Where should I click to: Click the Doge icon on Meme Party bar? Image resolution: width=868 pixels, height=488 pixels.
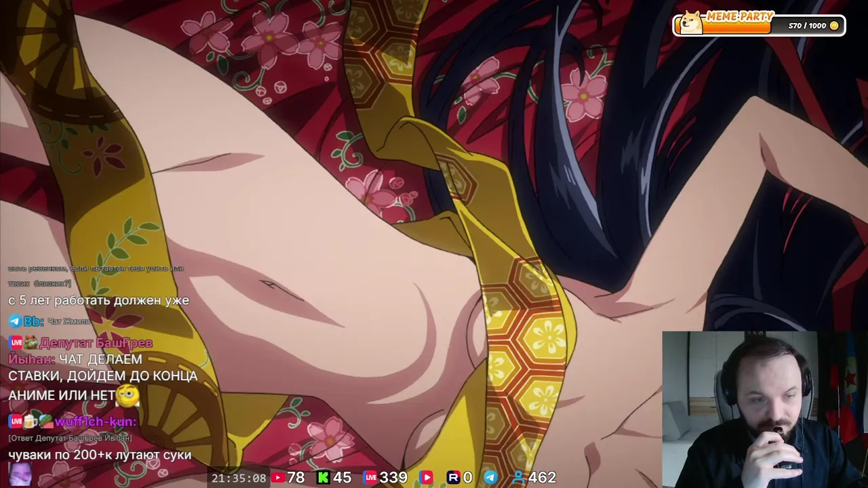(x=691, y=22)
